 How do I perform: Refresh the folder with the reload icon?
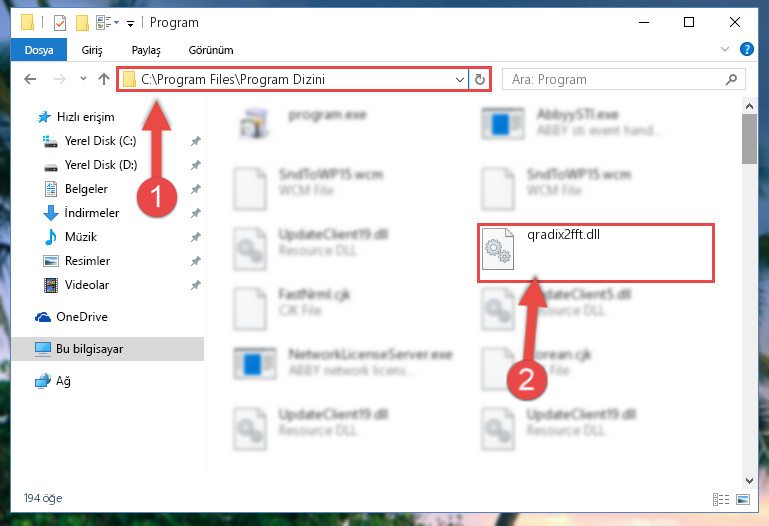[480, 79]
